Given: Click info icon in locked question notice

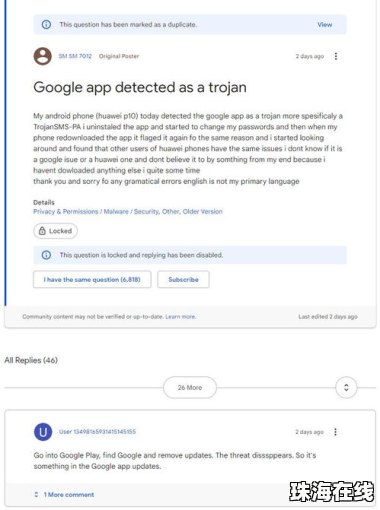Looking at the screenshot, I should (46, 255).
